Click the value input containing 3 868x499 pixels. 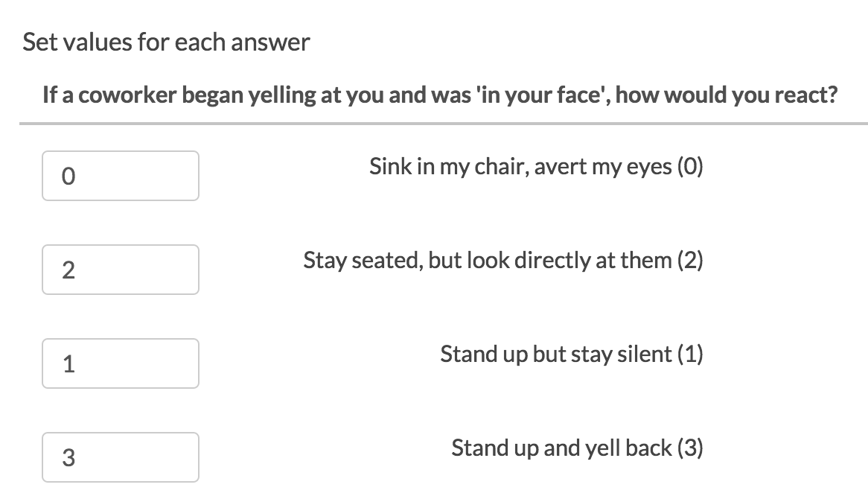(x=120, y=457)
